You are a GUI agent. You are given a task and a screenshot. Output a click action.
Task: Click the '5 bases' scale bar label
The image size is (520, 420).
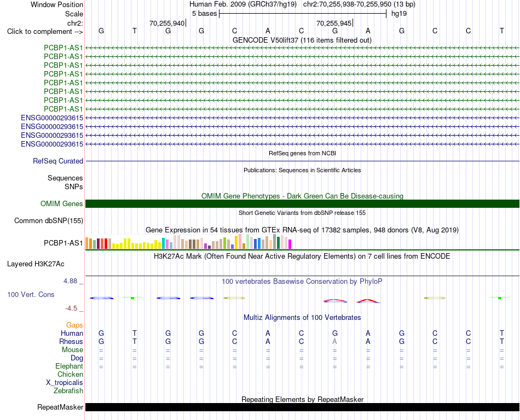pos(204,14)
